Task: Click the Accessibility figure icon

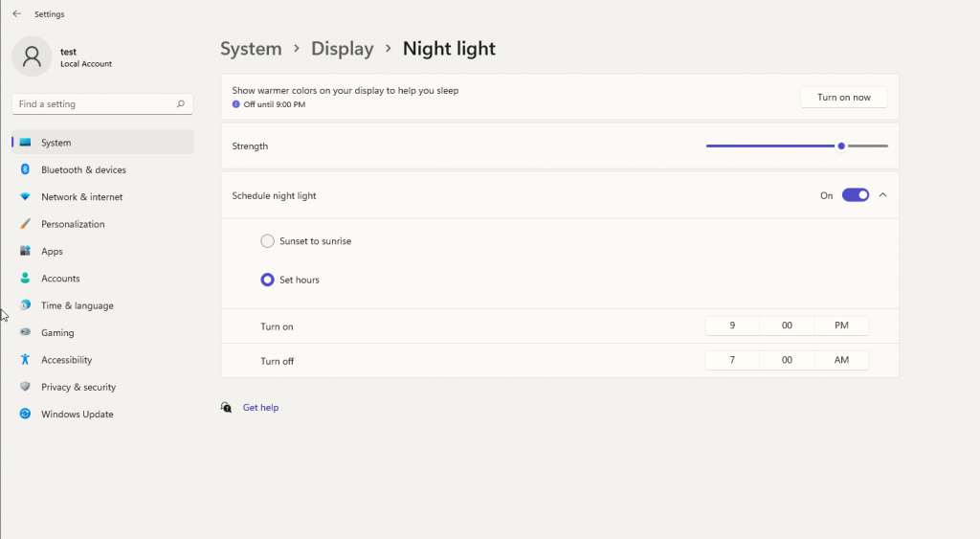Action: (x=25, y=360)
